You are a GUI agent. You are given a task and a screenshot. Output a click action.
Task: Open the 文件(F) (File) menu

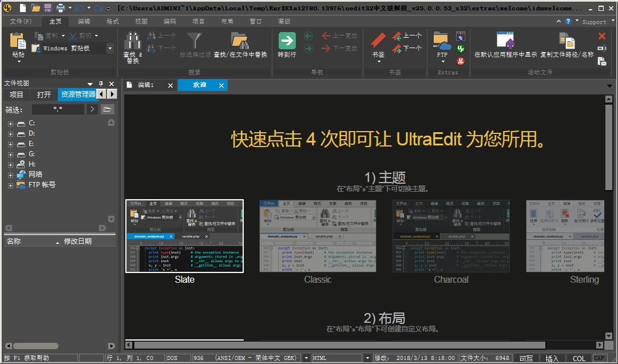21,21
